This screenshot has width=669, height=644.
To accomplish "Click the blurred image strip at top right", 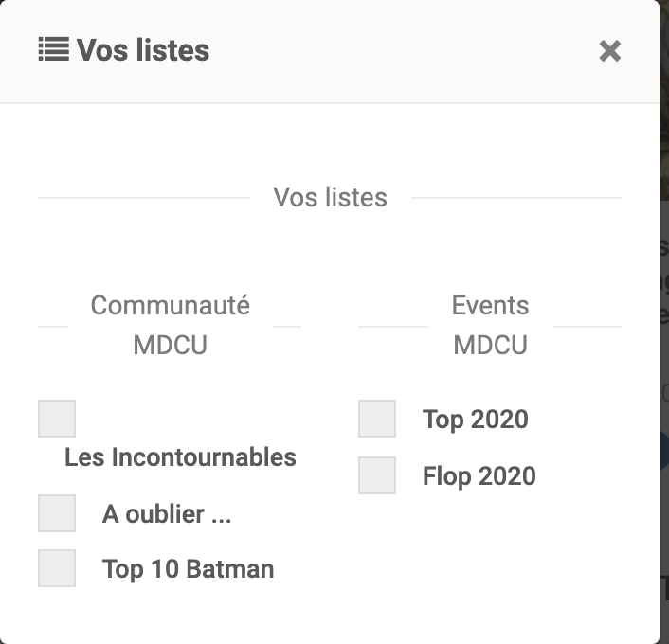I will (x=664, y=100).
